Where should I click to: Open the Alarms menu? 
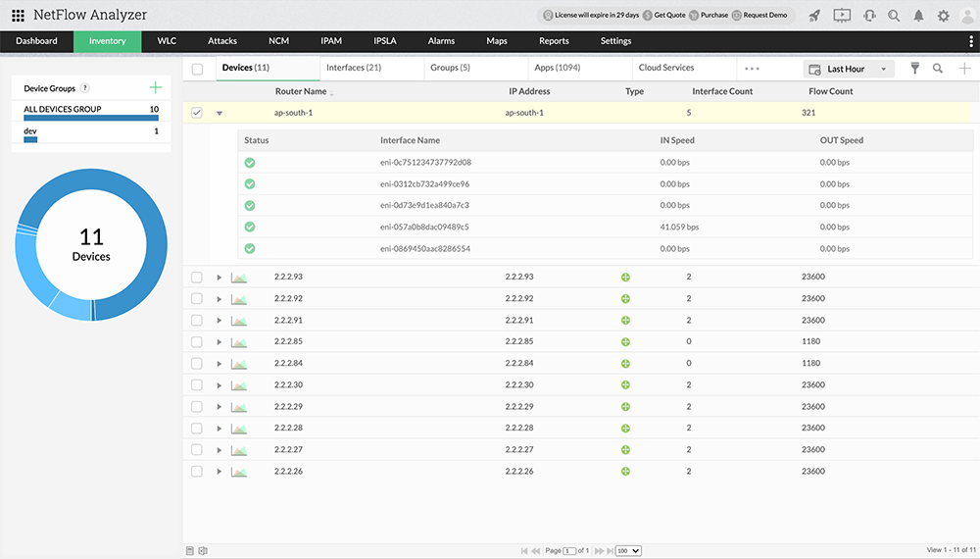pyautogui.click(x=441, y=41)
